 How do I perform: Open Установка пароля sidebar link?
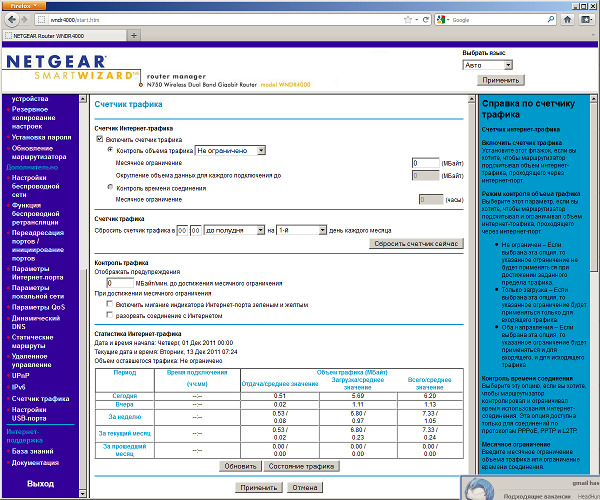pyautogui.click(x=41, y=137)
